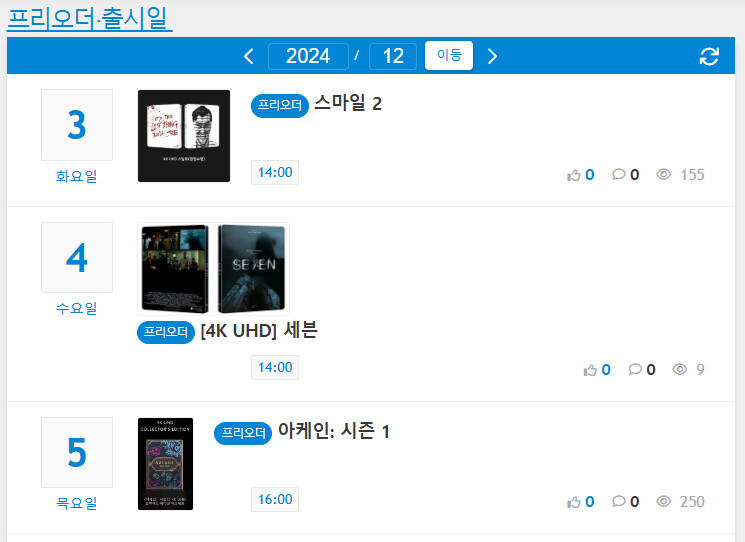This screenshot has width=745, height=542.
Task: Open the 프리오더·출시일 heading link
Action: point(89,18)
